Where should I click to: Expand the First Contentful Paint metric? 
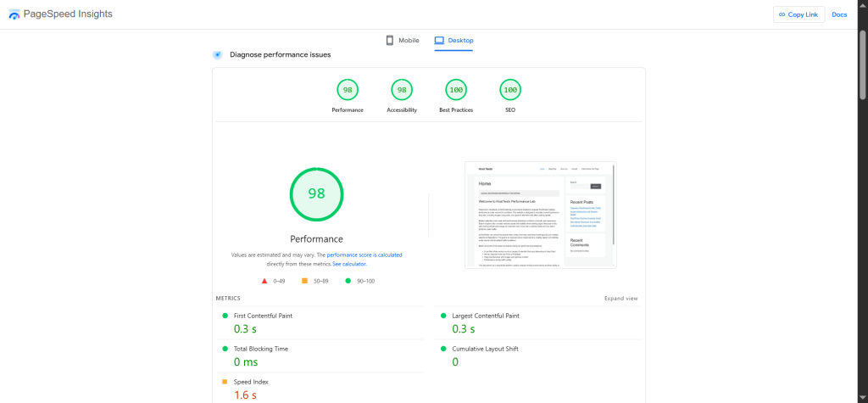pyautogui.click(x=263, y=316)
